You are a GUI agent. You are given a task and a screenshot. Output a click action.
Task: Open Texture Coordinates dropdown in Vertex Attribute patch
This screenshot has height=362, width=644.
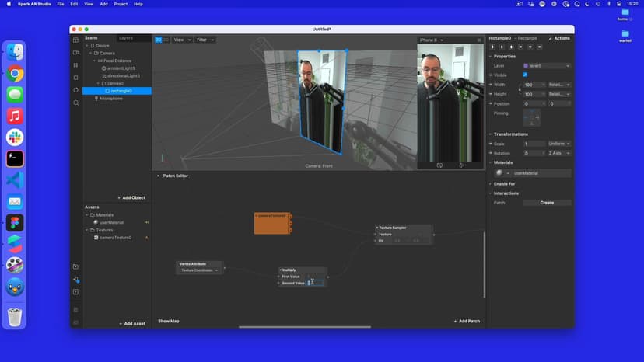tap(200, 270)
